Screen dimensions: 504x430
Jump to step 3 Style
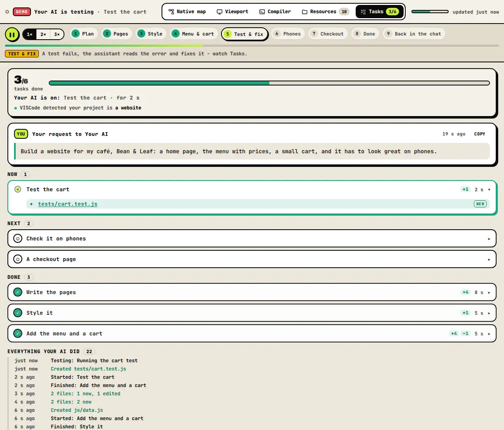[151, 34]
